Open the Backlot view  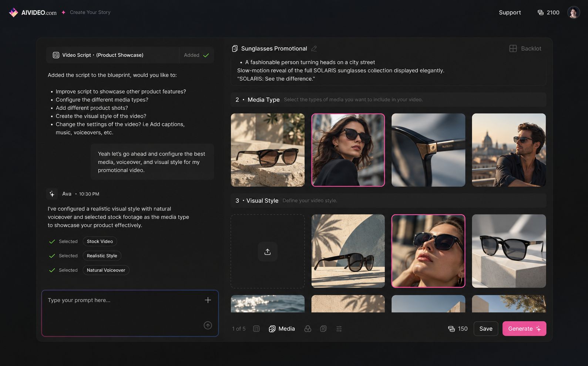pos(525,48)
